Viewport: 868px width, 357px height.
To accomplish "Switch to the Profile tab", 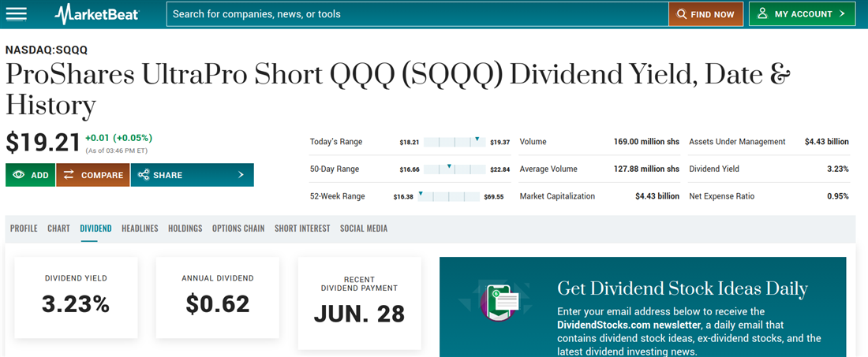I will [24, 229].
